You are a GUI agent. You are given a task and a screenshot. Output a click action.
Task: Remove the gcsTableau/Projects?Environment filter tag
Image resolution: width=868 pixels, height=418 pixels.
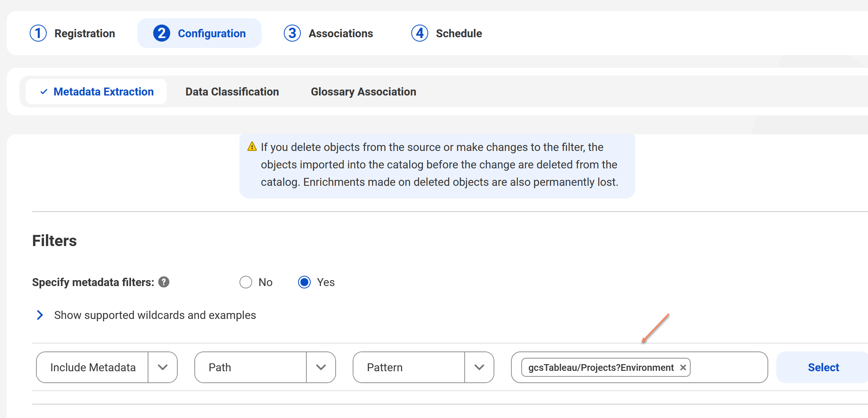pyautogui.click(x=683, y=368)
